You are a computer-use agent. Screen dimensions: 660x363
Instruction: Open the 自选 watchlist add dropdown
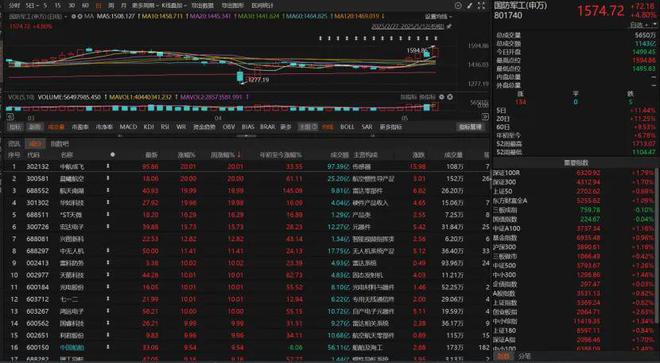[644, 25]
